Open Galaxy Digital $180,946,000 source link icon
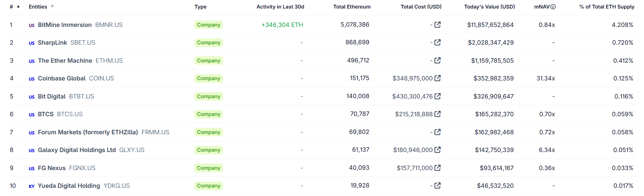Image resolution: width=644 pixels, height=196 pixels. 437,150
